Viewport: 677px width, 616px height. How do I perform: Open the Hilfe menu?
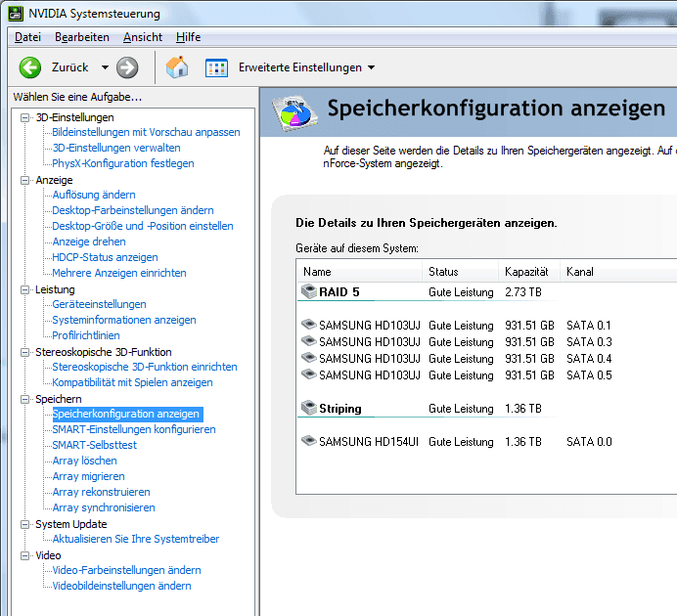[x=188, y=37]
